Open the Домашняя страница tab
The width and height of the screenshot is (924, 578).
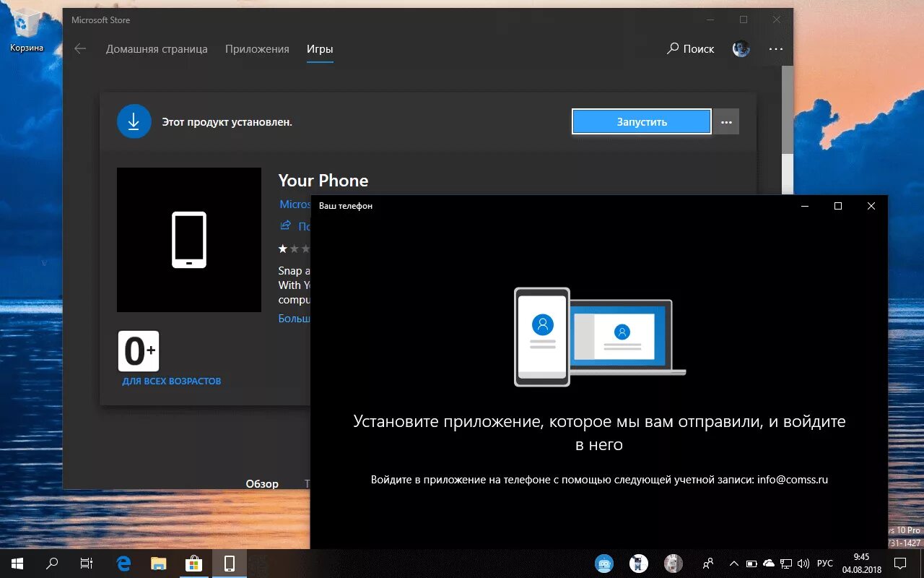pyautogui.click(x=157, y=49)
